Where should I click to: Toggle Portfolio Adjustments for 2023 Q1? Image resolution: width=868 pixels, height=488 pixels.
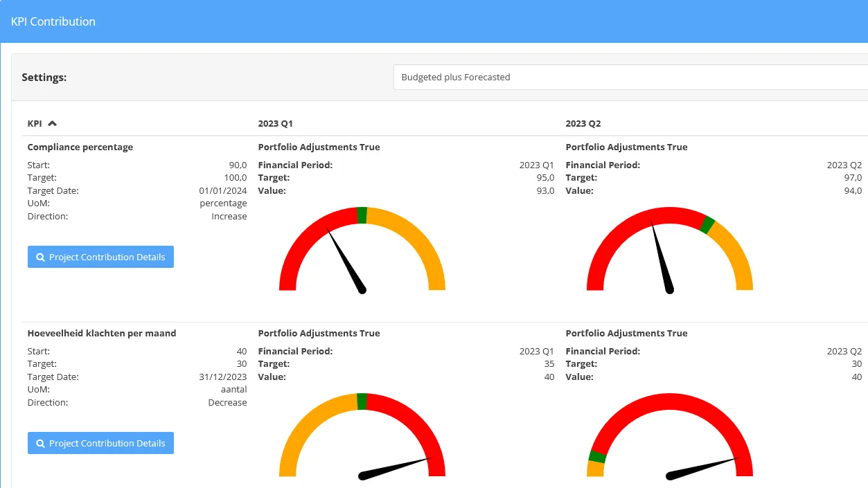pos(319,147)
